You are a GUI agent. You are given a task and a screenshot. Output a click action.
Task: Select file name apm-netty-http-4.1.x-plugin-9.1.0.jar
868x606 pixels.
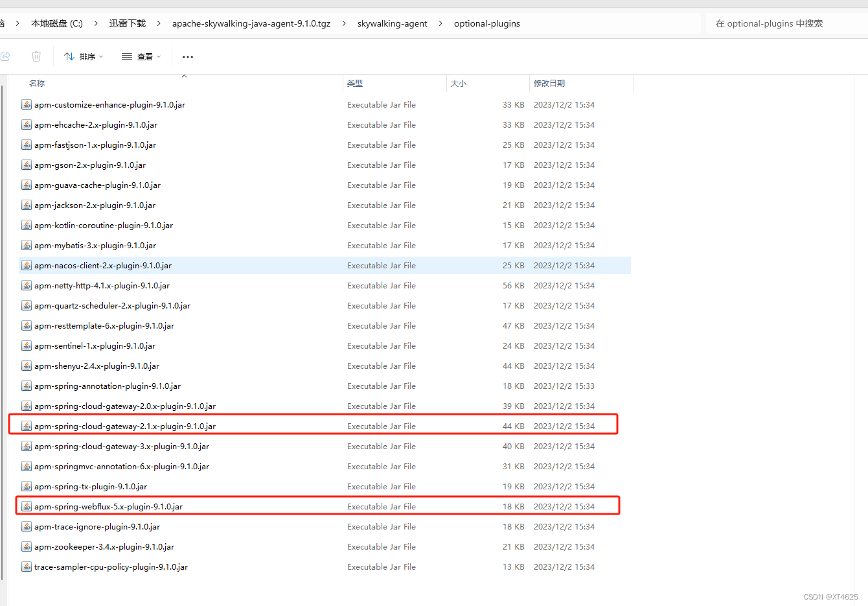pos(102,285)
